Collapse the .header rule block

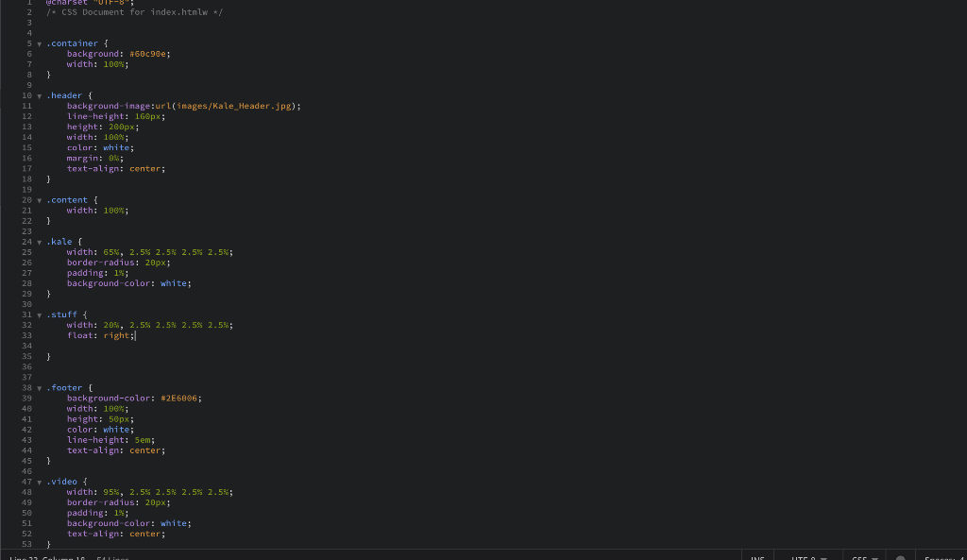pos(38,94)
